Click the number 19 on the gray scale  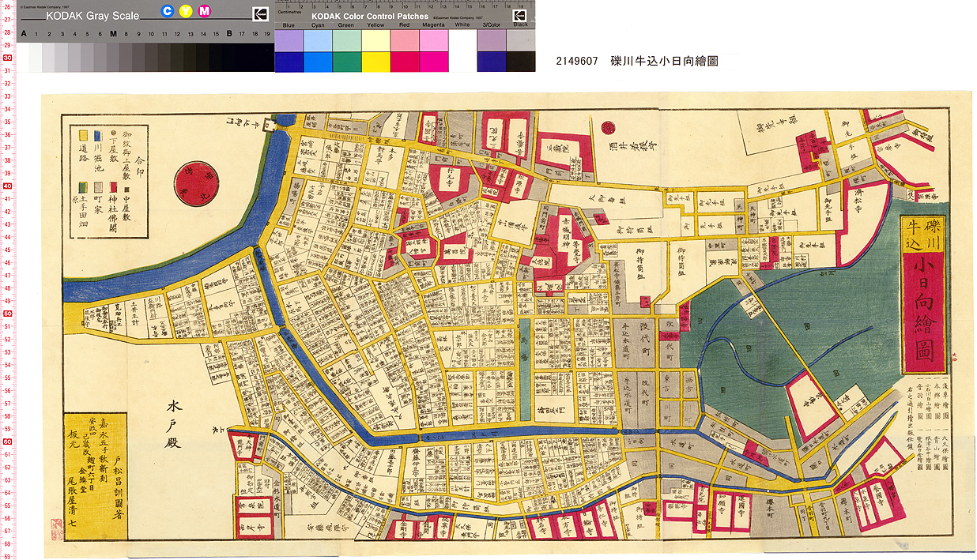[x=267, y=34]
